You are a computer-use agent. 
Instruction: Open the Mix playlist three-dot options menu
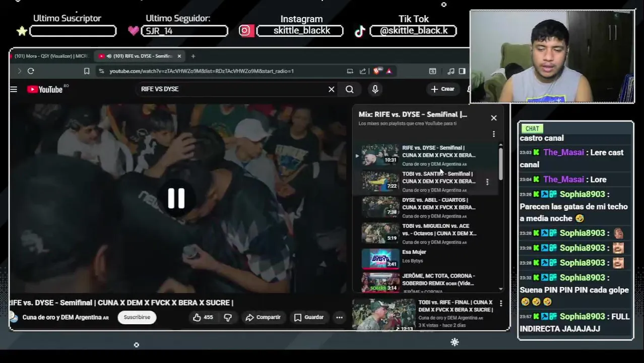coord(494,134)
